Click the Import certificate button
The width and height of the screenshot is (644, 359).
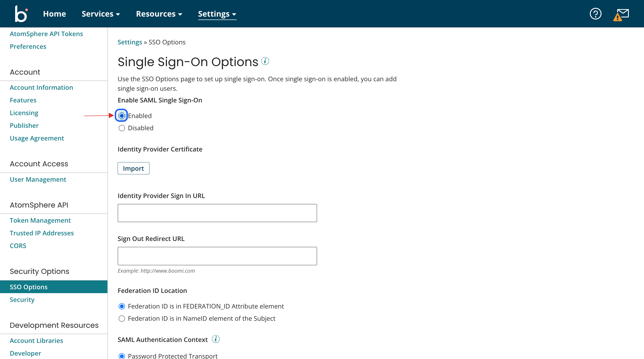134,168
